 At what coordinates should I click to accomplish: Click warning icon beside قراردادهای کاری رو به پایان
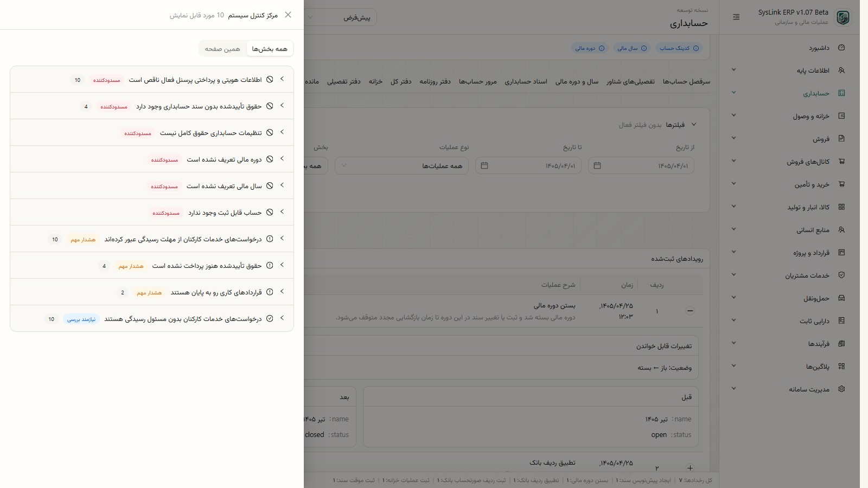270,292
